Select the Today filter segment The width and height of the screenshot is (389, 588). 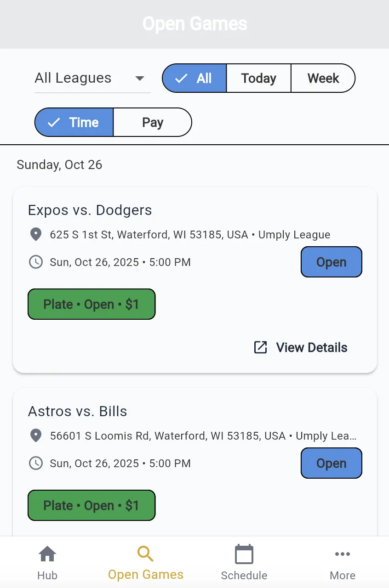coord(258,78)
